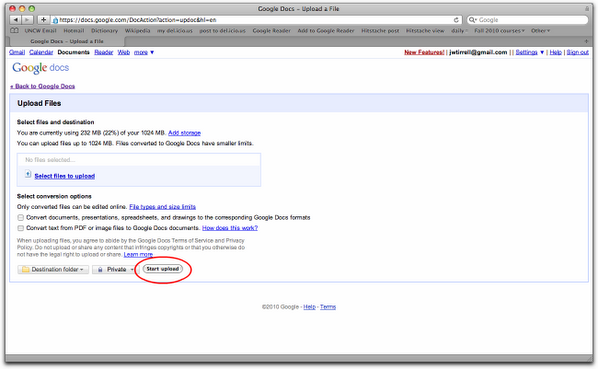Open the bookmarks book icon
This screenshot has height=369, width=598.
tap(14, 30)
